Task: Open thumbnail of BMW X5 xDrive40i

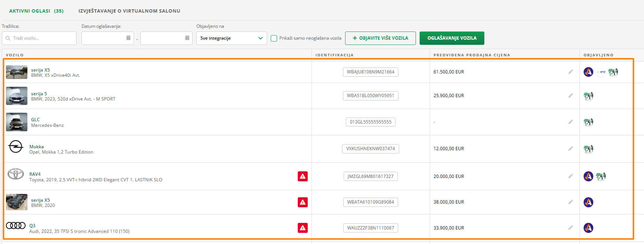Action: pos(17,72)
